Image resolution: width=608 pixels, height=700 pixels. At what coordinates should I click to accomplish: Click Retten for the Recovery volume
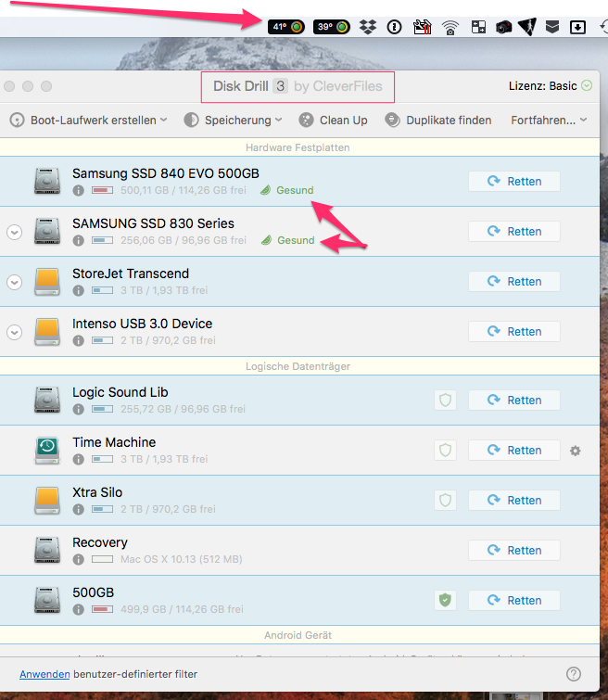514,550
